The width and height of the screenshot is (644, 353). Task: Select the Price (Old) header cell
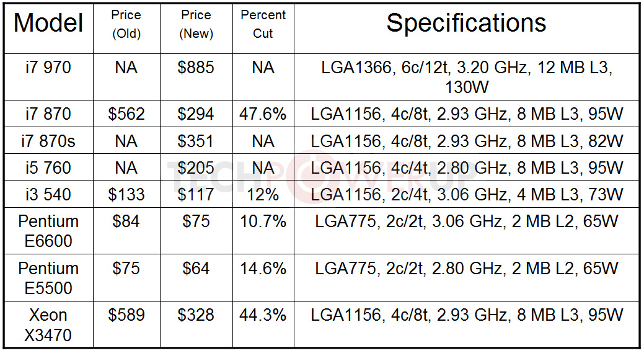(126, 24)
